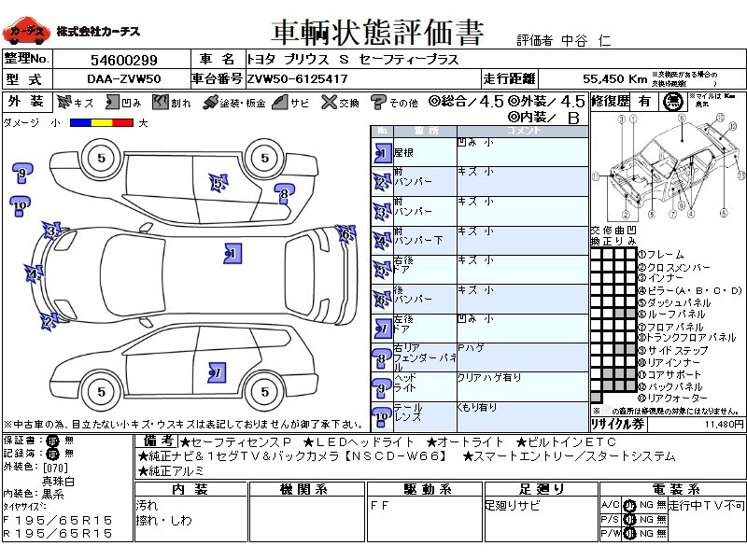747x560 pixels.
Task: Click the 外装 section header
Action: pos(27,102)
